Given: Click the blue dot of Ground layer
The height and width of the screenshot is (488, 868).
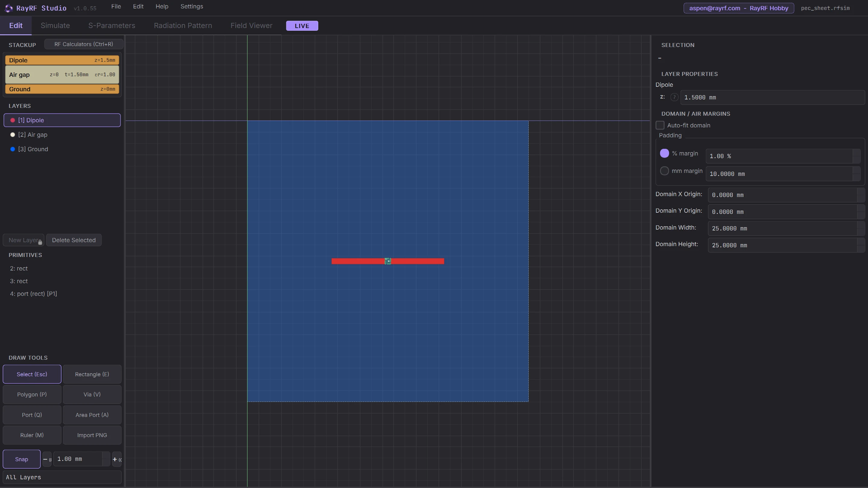Looking at the screenshot, I should 12,149.
